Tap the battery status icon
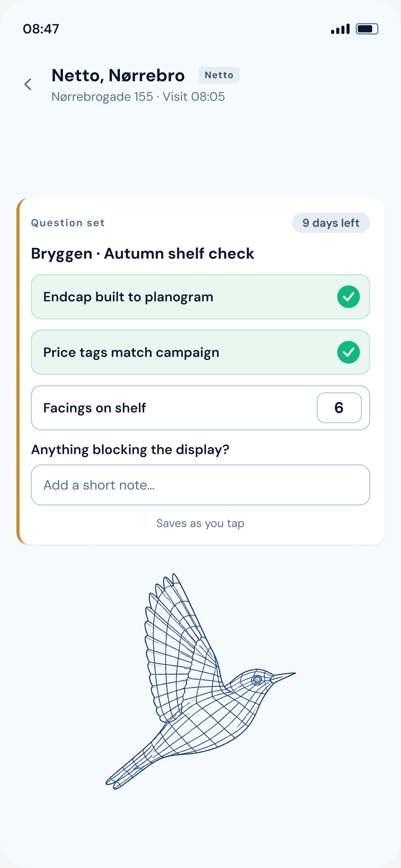The width and height of the screenshot is (401, 868). (367, 29)
